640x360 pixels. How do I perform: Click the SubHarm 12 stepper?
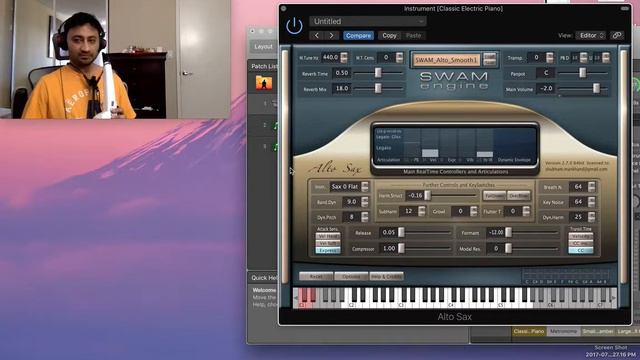(421, 211)
